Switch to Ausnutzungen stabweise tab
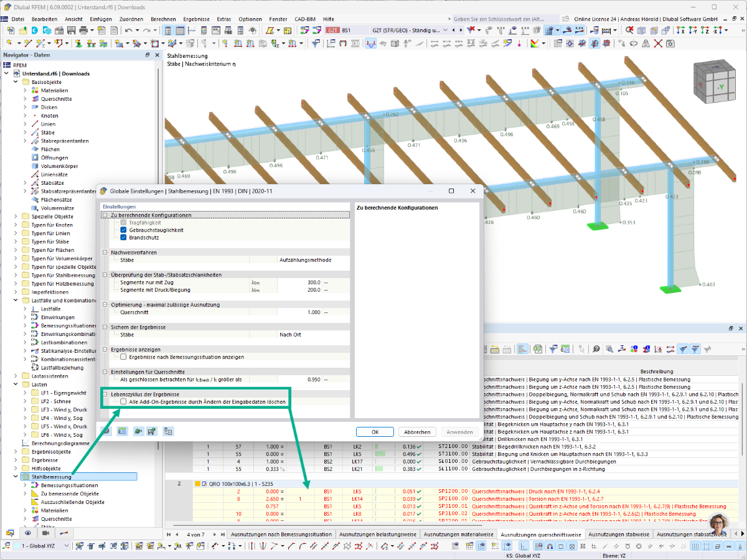 pyautogui.click(x=619, y=534)
